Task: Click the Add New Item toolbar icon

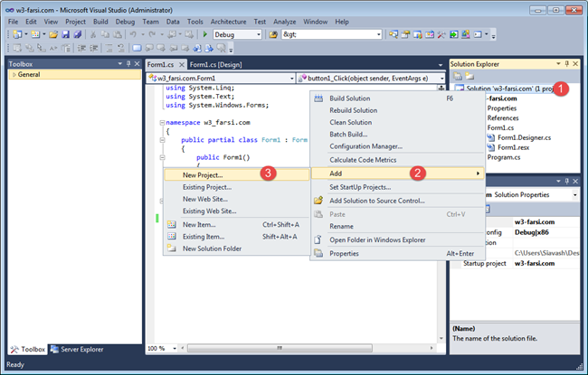Action: 35,34
